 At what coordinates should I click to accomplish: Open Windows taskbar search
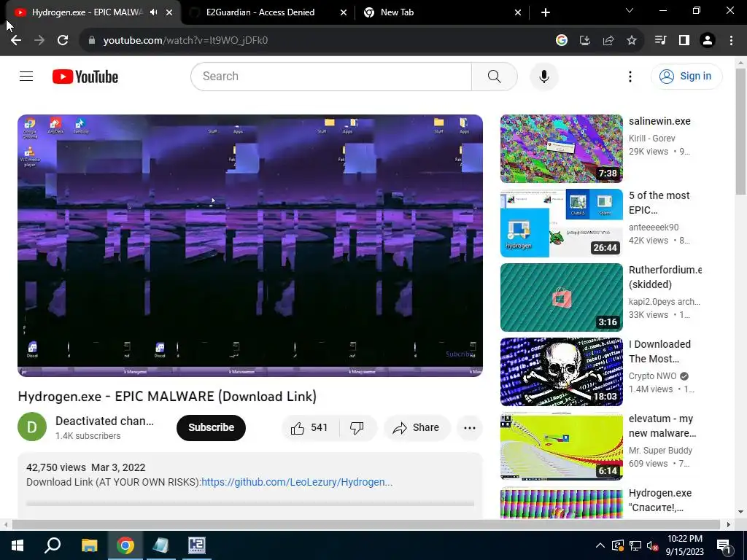pos(53,545)
